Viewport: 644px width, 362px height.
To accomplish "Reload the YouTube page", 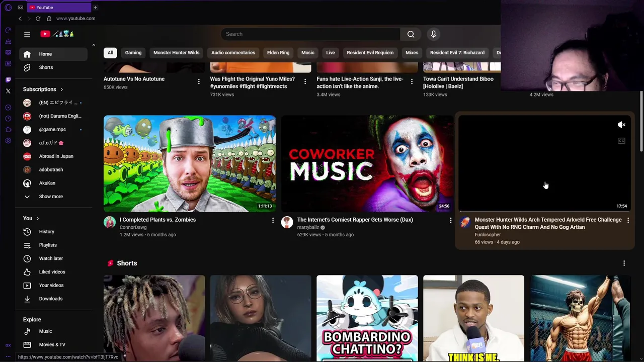I will point(38,19).
